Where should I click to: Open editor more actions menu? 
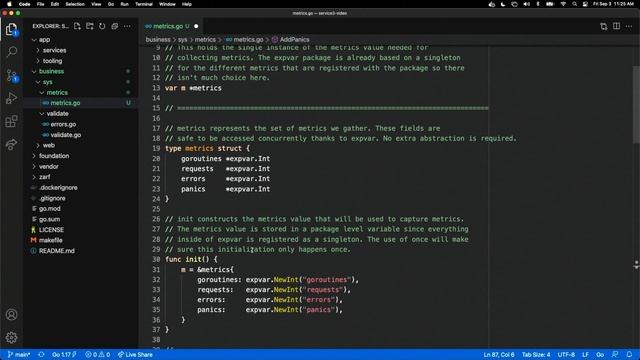[629, 26]
